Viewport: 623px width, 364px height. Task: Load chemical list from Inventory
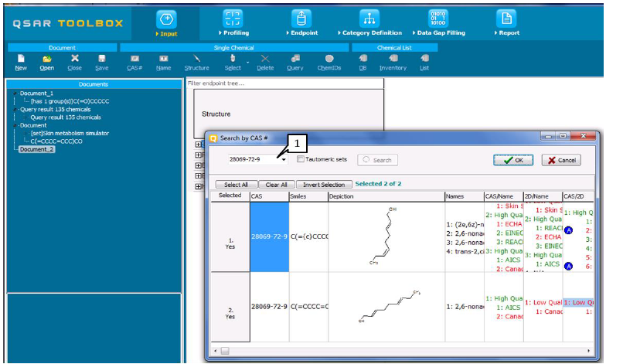point(393,63)
